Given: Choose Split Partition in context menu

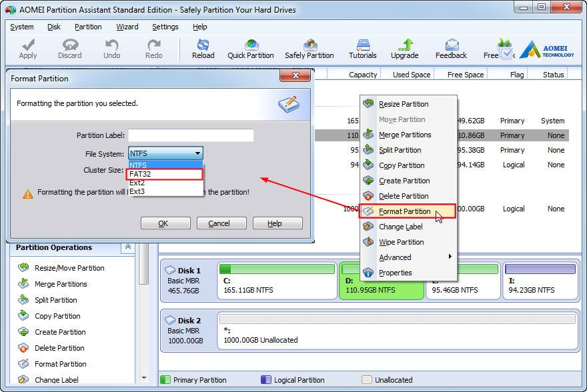Looking at the screenshot, I should coord(408,150).
